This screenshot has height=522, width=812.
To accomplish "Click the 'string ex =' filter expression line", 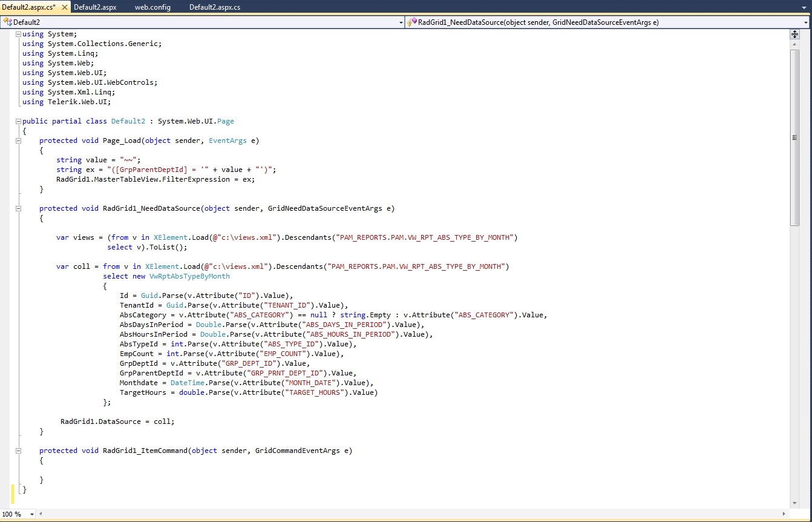I will 166,170.
